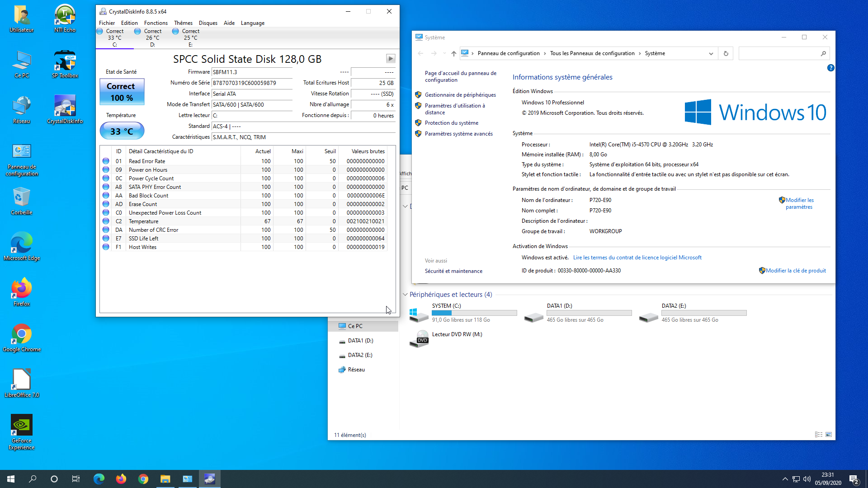This screenshot has height=488, width=868.
Task: Click the DATA1 (D:) capacity usage bar
Action: [x=589, y=313]
